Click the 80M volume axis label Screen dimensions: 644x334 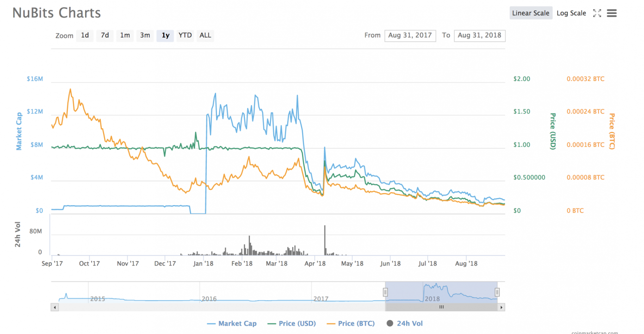click(x=36, y=231)
